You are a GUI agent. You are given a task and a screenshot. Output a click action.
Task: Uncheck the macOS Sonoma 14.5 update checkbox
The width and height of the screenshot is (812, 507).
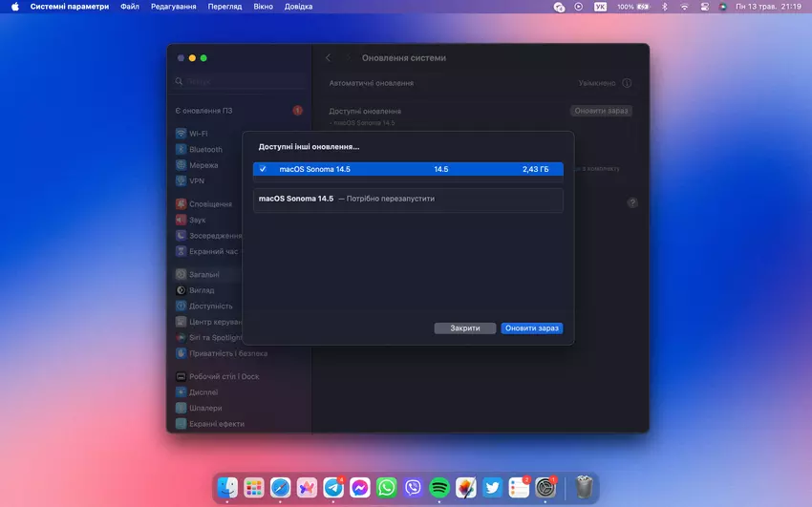(x=263, y=169)
